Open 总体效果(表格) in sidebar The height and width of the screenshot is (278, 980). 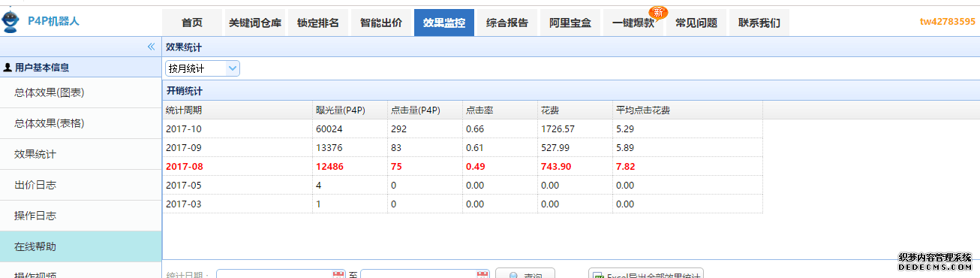[81, 124]
